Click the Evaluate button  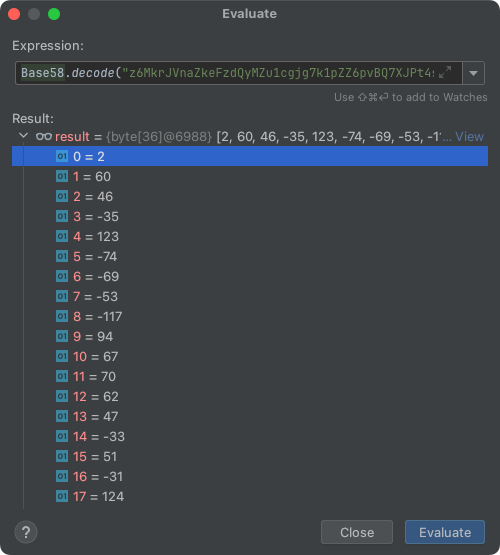click(445, 532)
